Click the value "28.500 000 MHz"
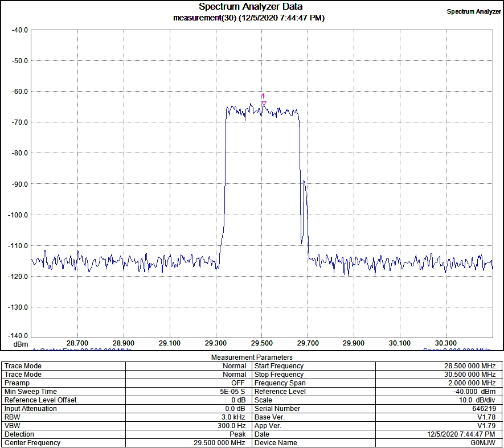Screen dimensions: 504x448 click(x=470, y=366)
